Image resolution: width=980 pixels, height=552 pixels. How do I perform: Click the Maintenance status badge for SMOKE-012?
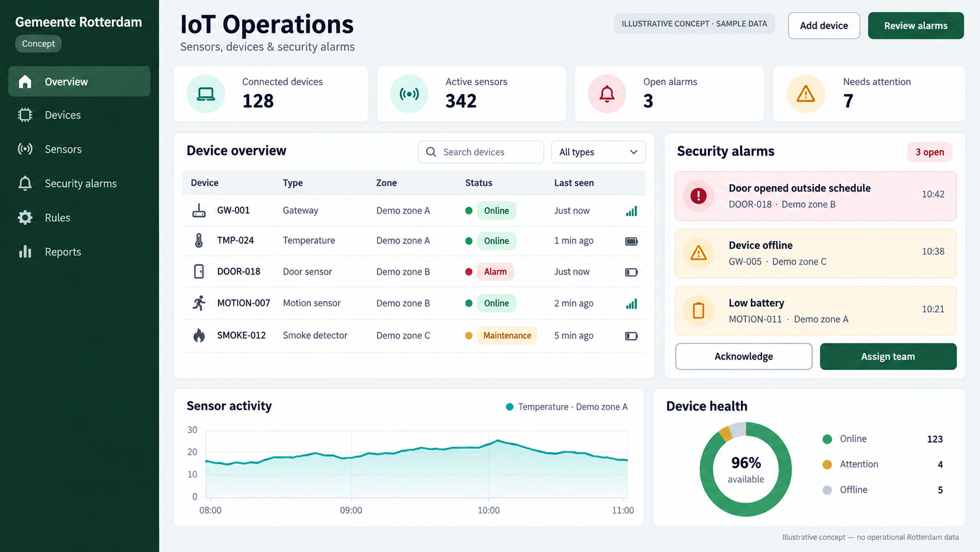[507, 336]
